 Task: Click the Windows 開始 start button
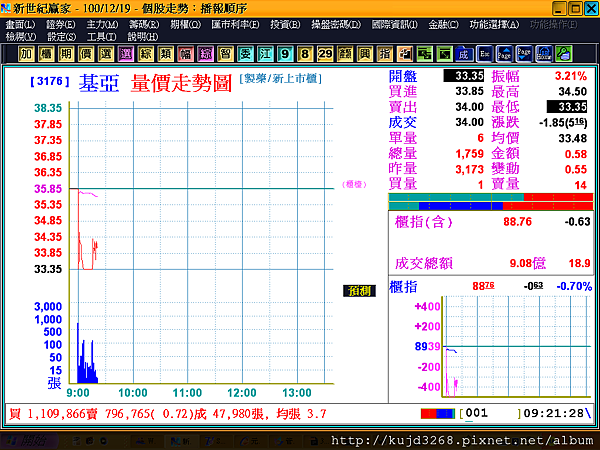(x=29, y=441)
